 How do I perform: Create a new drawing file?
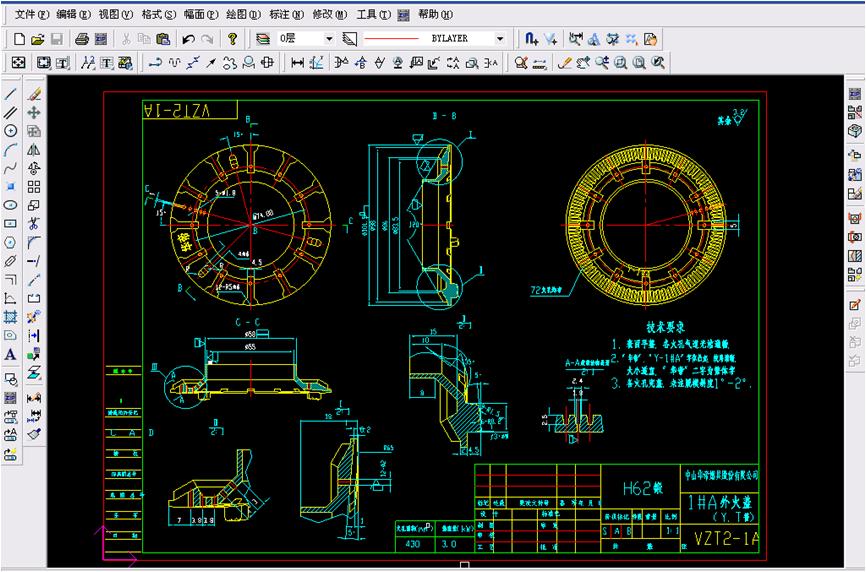tap(19, 39)
